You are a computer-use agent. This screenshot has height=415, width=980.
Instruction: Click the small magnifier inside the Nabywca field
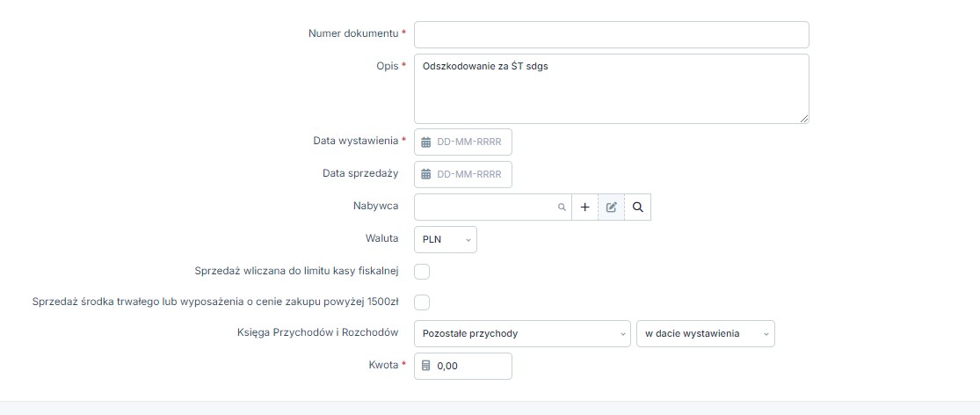(562, 208)
